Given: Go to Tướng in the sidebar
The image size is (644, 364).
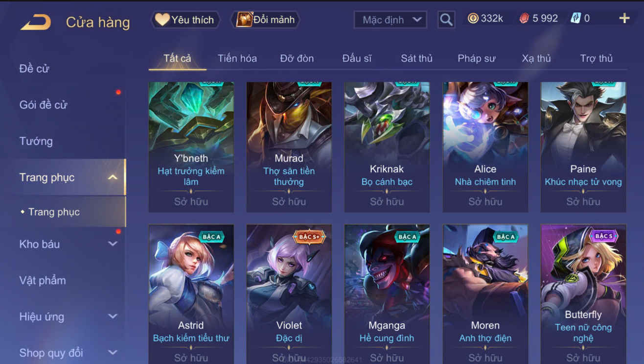Looking at the screenshot, I should click(36, 141).
